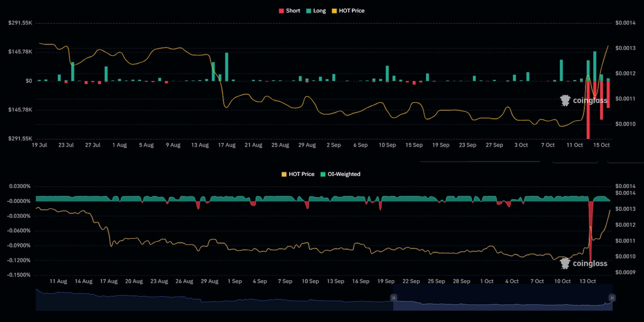
Task: Click coinglass logo icon in the bottom chart
Action: (x=565, y=264)
